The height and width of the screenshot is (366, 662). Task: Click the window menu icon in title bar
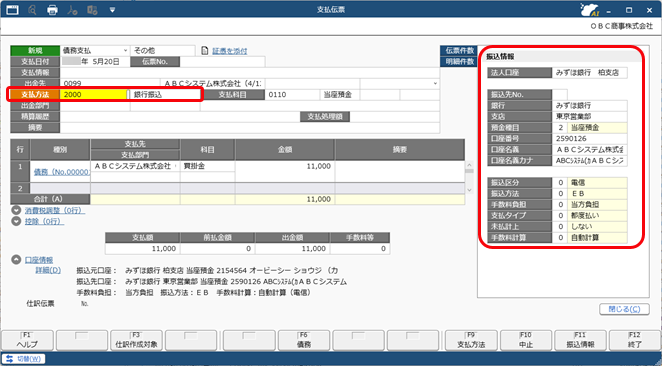pos(13,9)
